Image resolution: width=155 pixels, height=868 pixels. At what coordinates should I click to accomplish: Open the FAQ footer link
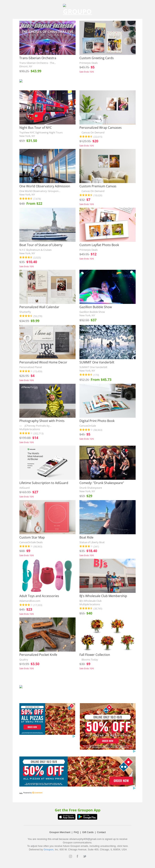coord(76,832)
